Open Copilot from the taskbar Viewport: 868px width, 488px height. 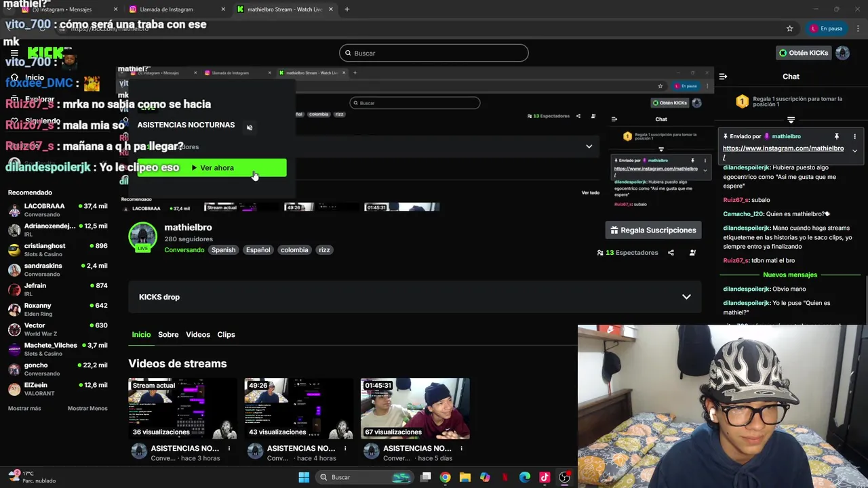click(485, 477)
